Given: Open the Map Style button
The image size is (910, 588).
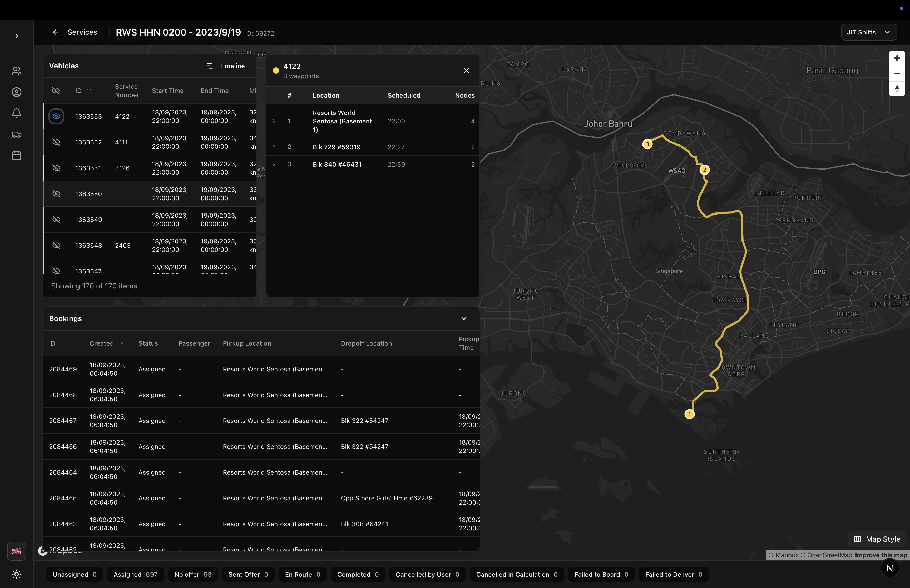Looking at the screenshot, I should point(877,539).
